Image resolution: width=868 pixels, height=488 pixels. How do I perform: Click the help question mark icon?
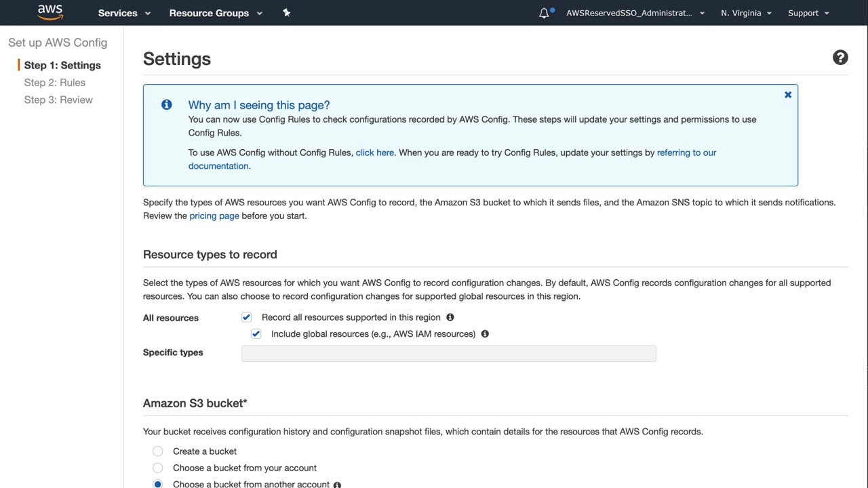(840, 58)
